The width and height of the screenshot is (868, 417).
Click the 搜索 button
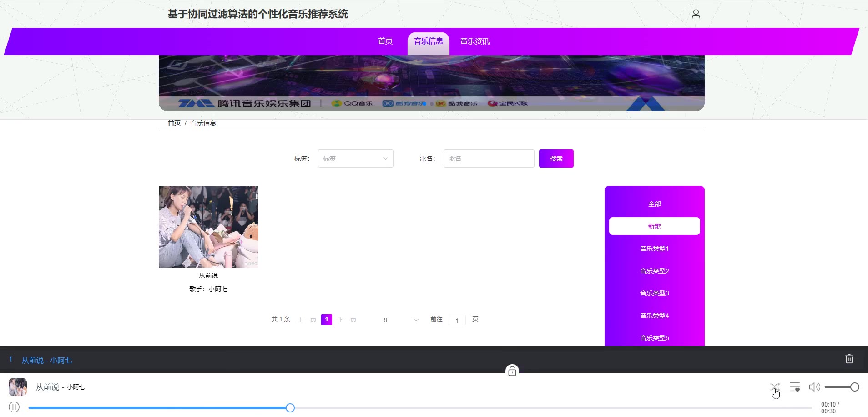556,158
